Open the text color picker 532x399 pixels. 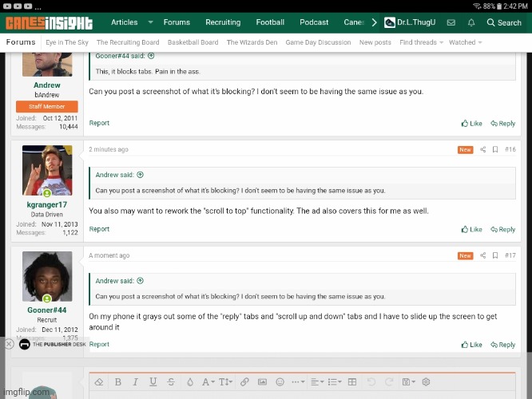pos(208,382)
